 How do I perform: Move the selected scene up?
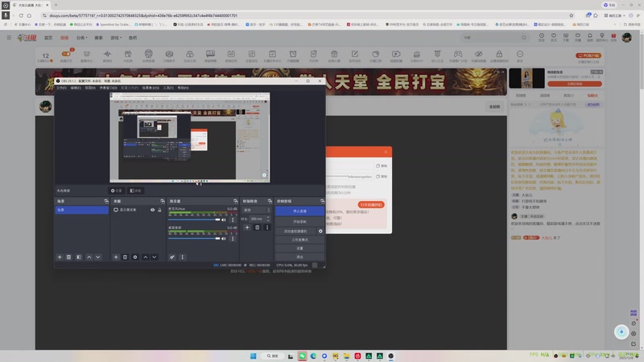point(89,257)
